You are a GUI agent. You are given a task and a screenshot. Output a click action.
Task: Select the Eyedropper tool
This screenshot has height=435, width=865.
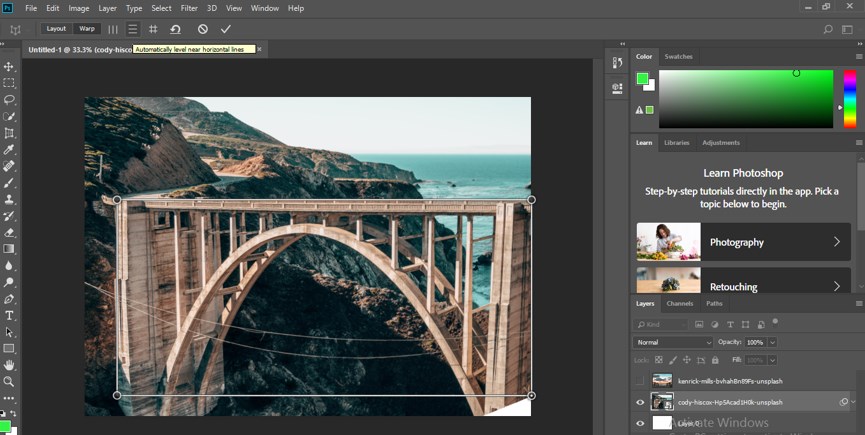(9, 149)
